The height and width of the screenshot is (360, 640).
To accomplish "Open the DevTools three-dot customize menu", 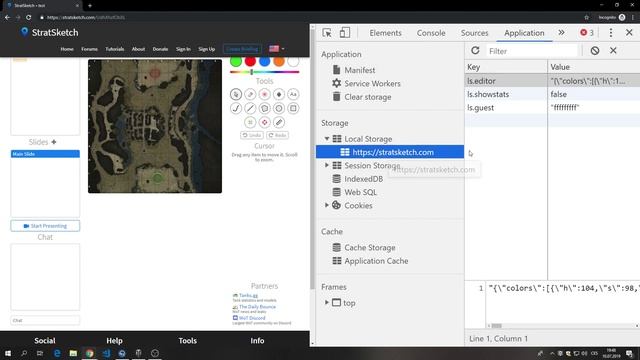I will 611,33.
